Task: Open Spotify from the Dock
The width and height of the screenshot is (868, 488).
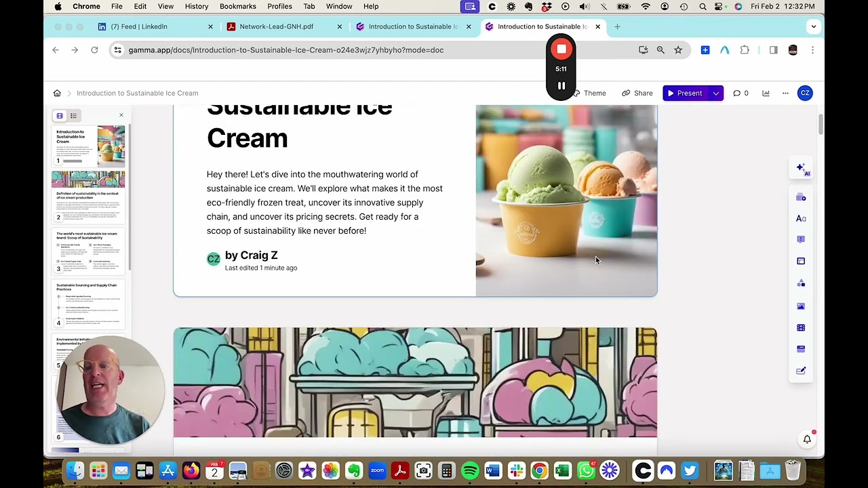Action: 469,470
